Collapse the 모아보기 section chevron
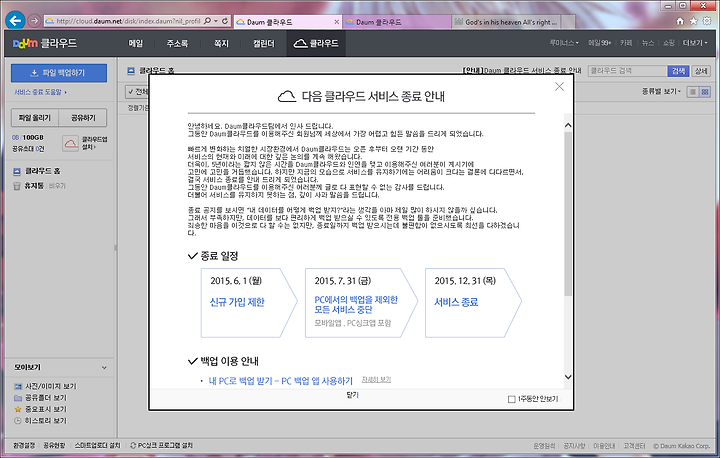The image size is (720, 458). [x=104, y=368]
